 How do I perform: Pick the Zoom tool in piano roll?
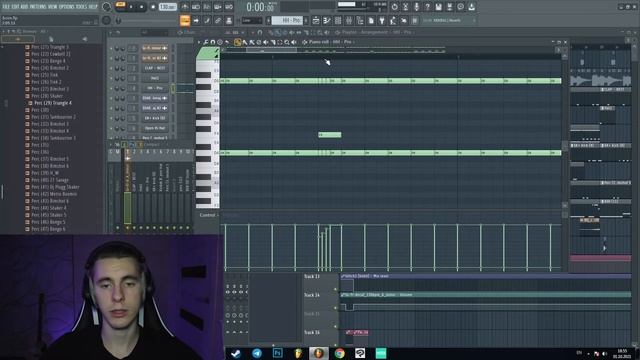(x=287, y=42)
